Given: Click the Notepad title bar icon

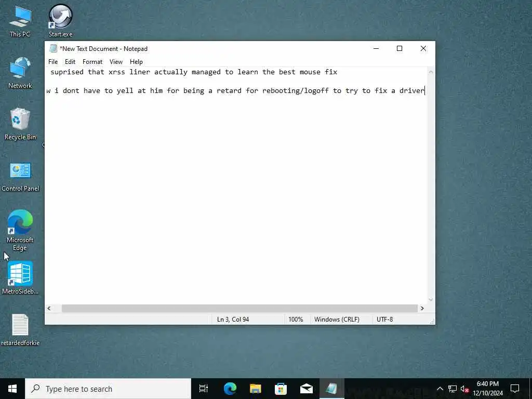Looking at the screenshot, I should click(x=53, y=48).
